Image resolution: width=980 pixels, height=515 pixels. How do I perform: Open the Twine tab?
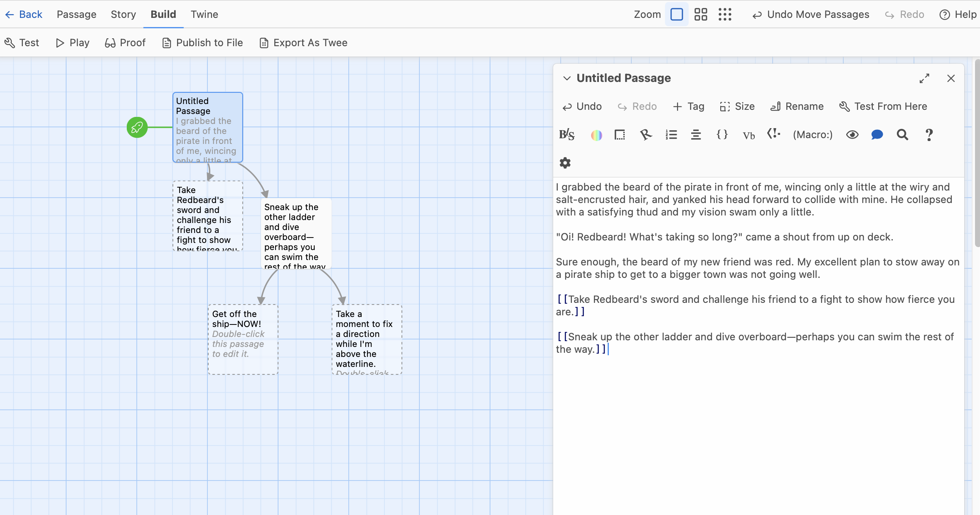coord(204,15)
